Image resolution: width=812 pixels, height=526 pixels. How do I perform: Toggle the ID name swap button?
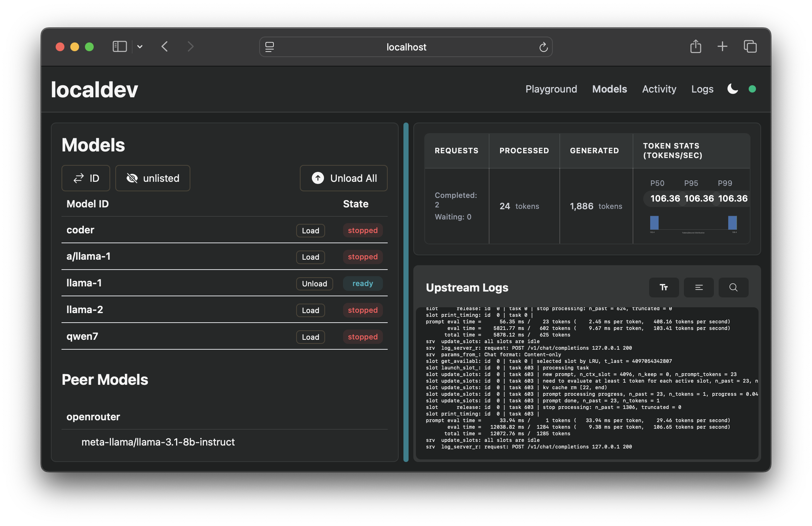pos(86,178)
